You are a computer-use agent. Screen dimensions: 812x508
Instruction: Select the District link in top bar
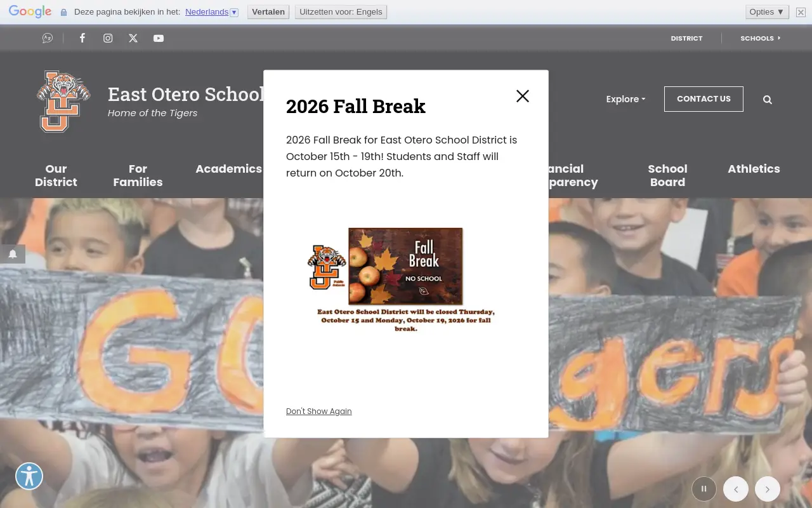tap(687, 38)
